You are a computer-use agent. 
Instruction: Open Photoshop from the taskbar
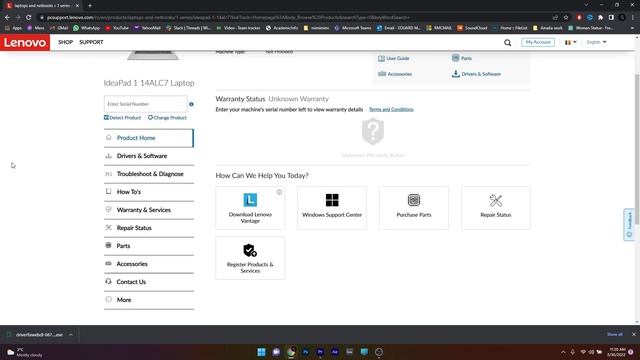click(305, 352)
